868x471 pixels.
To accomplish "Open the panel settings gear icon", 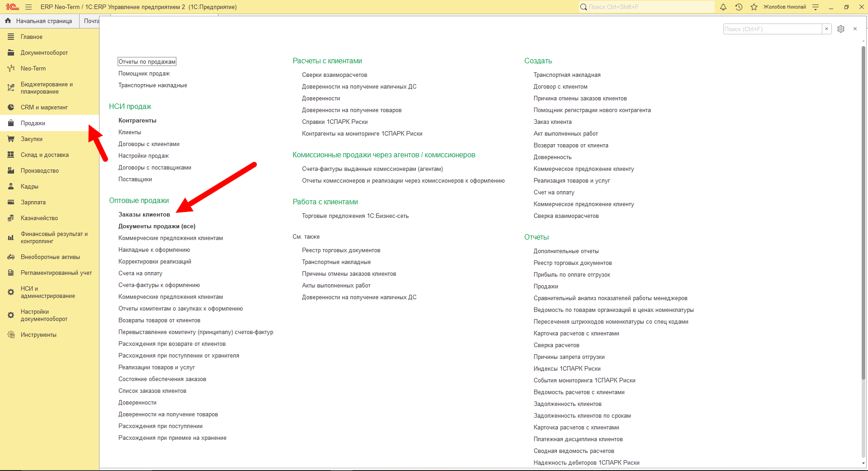I will pyautogui.click(x=841, y=29).
